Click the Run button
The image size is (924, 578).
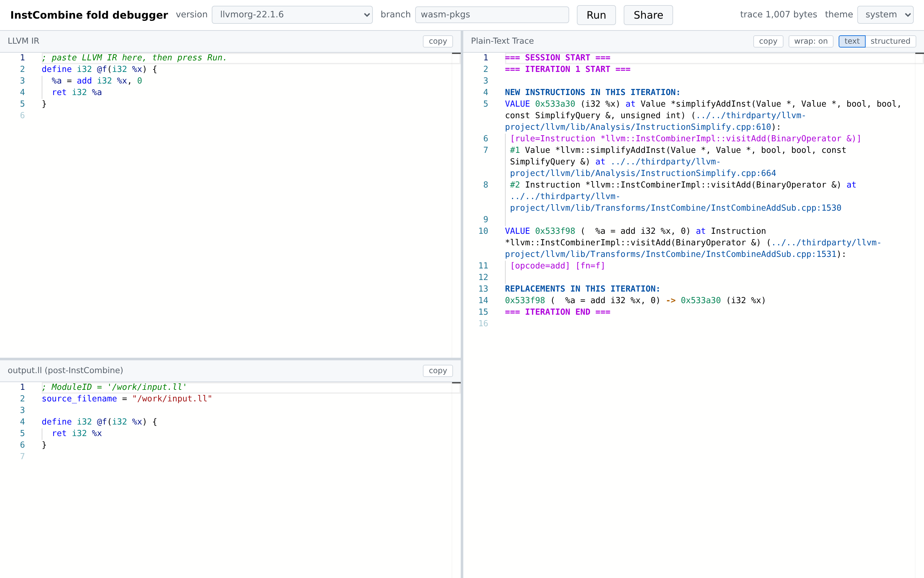tap(596, 15)
